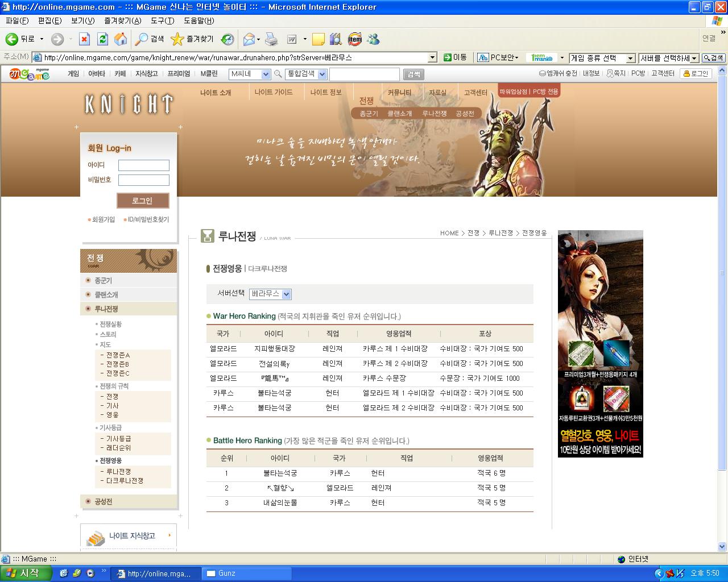This screenshot has width=728, height=582.
Task: Click the magnifier icon beside M씨네
Action: click(278, 74)
